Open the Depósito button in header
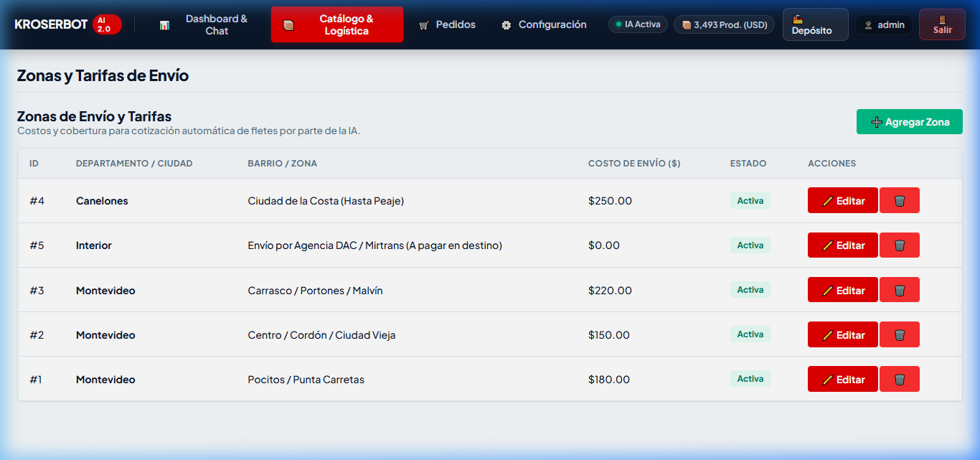Image resolution: width=980 pixels, height=460 pixels. click(816, 24)
